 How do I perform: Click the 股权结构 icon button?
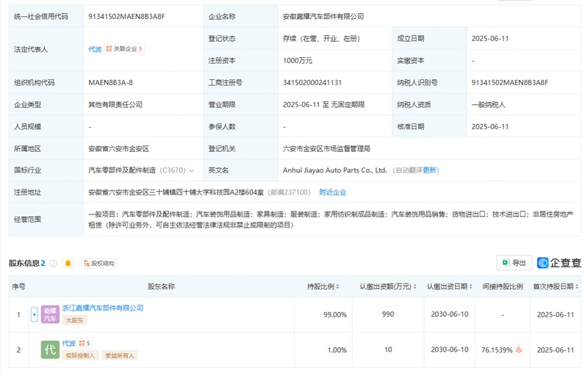pyautogui.click(x=99, y=264)
